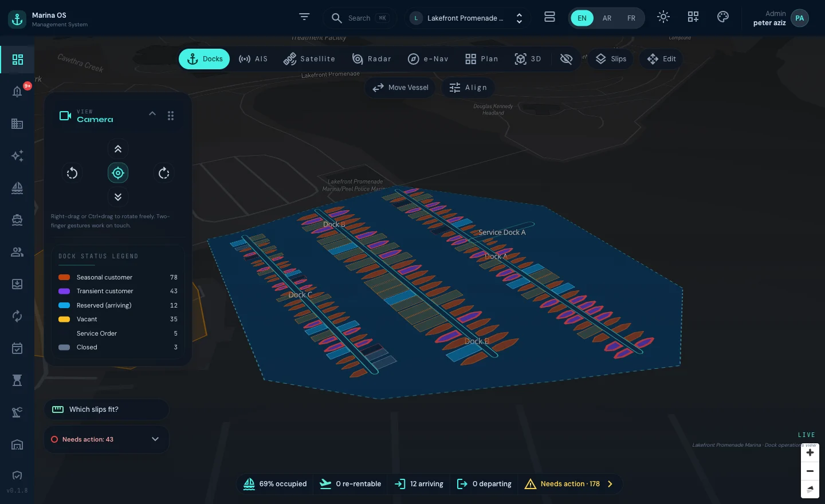This screenshot has height=504, width=825.
Task: Click the Align button
Action: (x=468, y=88)
